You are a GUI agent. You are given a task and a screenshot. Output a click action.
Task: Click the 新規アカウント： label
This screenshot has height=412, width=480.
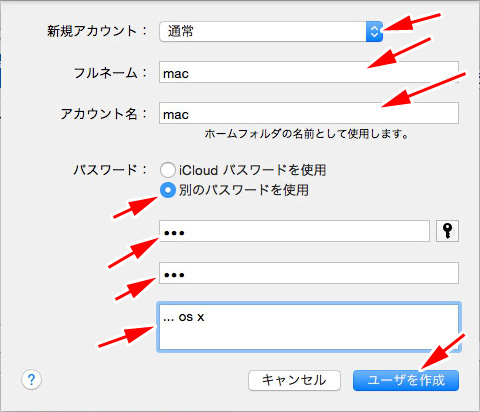pos(97,31)
